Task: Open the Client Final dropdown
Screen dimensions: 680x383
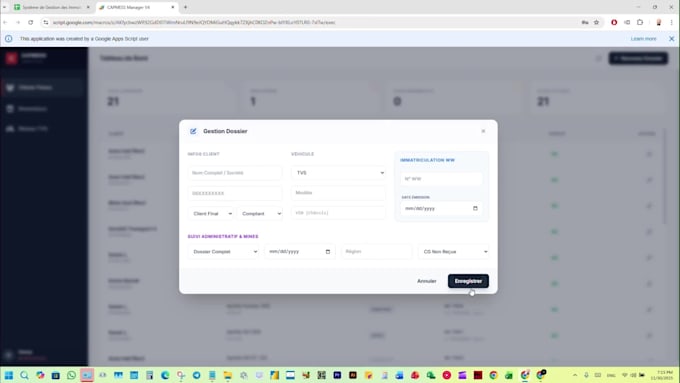Action: (211, 213)
